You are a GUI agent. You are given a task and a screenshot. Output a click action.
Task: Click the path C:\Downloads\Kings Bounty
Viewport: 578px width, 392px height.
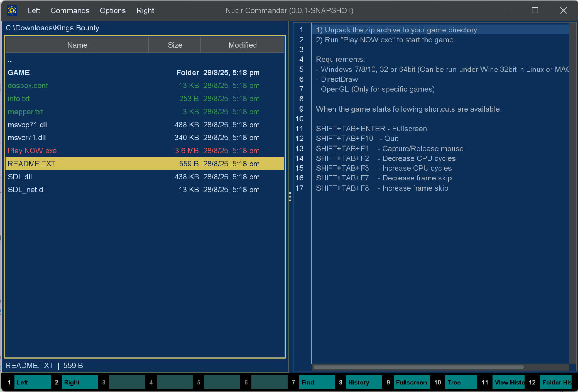[x=52, y=28]
